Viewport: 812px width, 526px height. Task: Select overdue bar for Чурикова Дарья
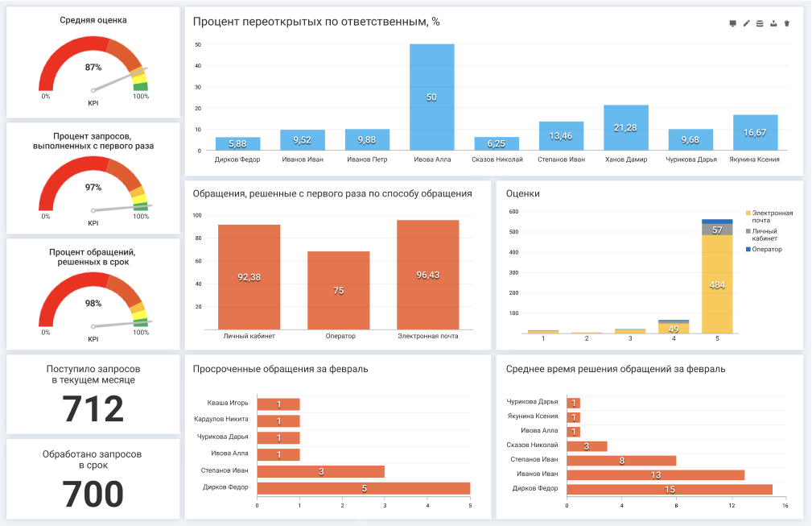(x=278, y=438)
